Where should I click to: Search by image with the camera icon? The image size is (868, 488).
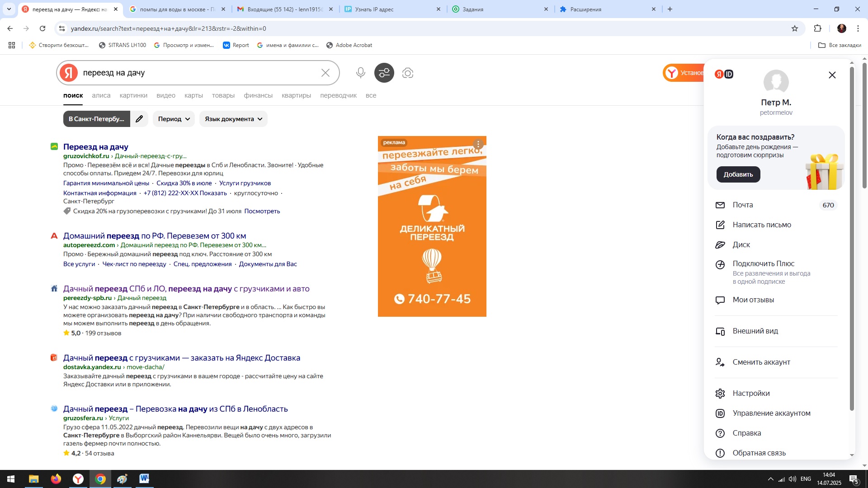(408, 73)
